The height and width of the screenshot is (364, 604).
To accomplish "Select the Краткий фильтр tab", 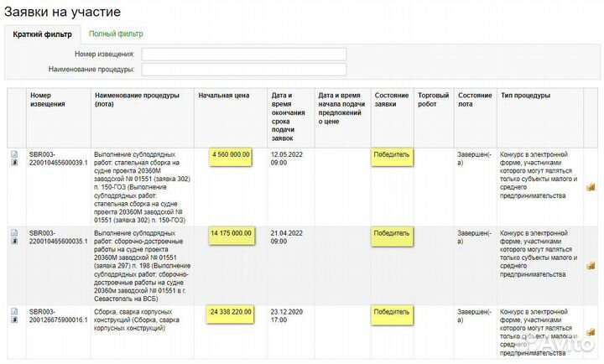I will pyautogui.click(x=42, y=34).
